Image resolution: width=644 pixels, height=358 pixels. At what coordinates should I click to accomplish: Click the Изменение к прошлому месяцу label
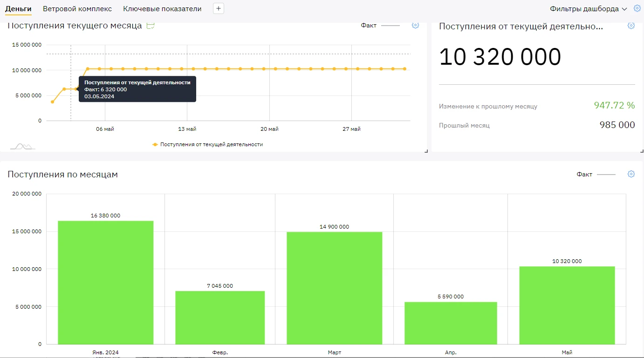click(x=488, y=106)
